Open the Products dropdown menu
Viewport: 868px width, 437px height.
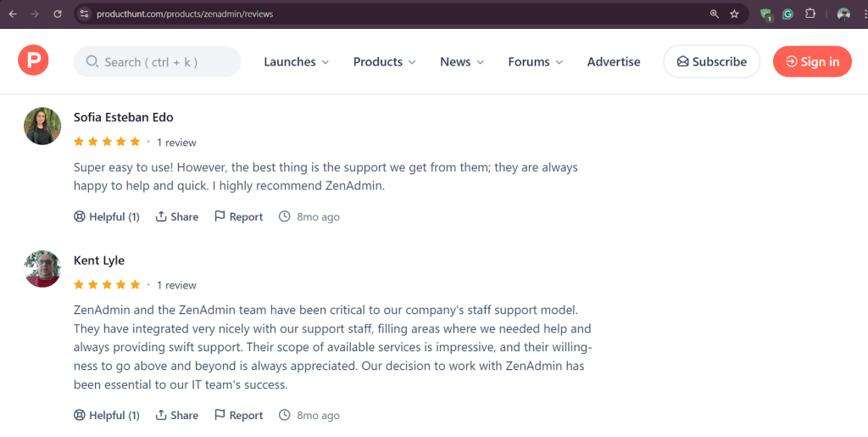pos(384,62)
